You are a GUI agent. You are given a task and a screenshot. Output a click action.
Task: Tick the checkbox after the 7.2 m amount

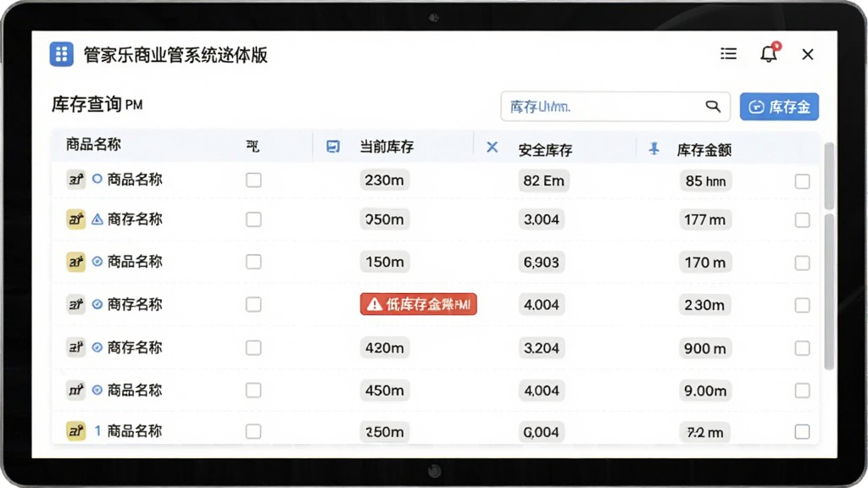pyautogui.click(x=802, y=432)
